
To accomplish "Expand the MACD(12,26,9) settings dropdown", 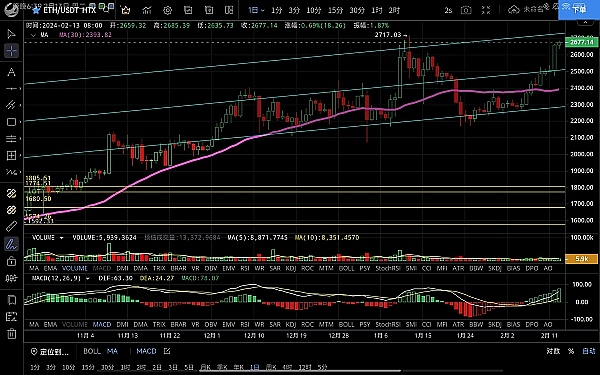I will point(88,278).
